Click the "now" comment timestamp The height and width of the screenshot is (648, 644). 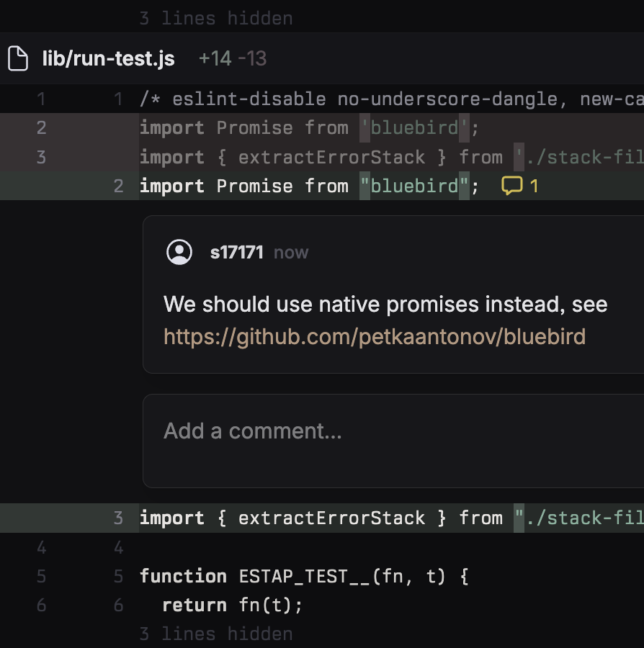click(291, 252)
